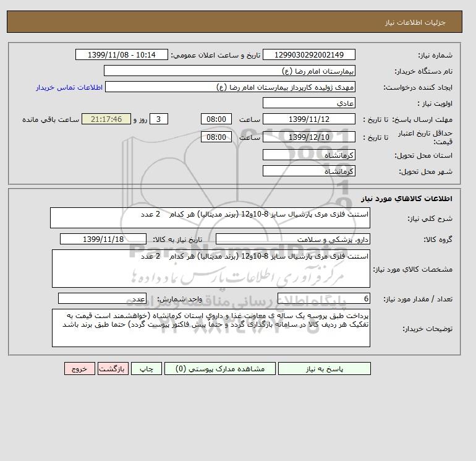The width and height of the screenshot is (476, 461).
Task: Click the request creator field مهدی زولیده
Action: 230,87
